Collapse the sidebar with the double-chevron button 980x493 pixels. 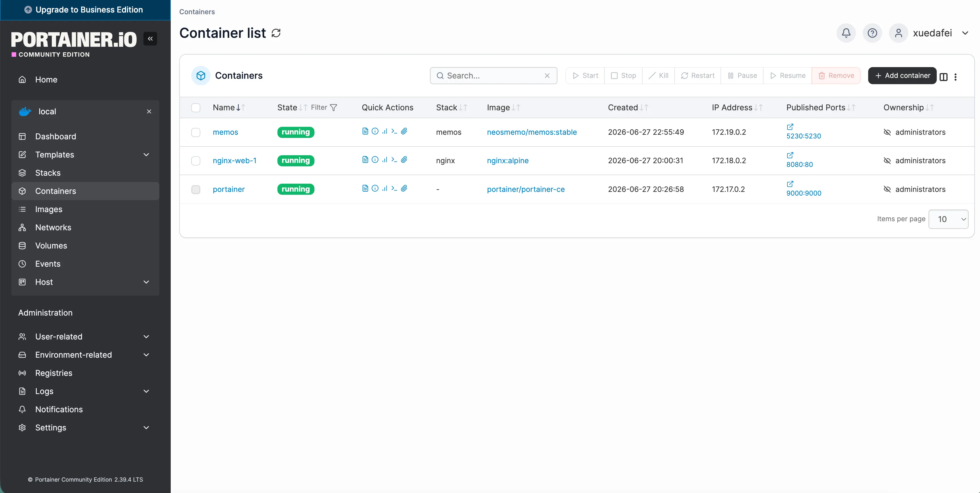click(150, 39)
